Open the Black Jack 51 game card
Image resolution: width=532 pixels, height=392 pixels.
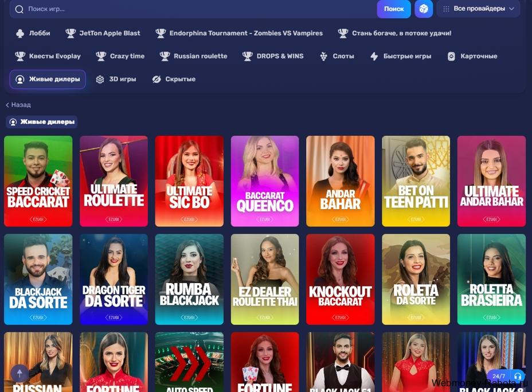341,362
